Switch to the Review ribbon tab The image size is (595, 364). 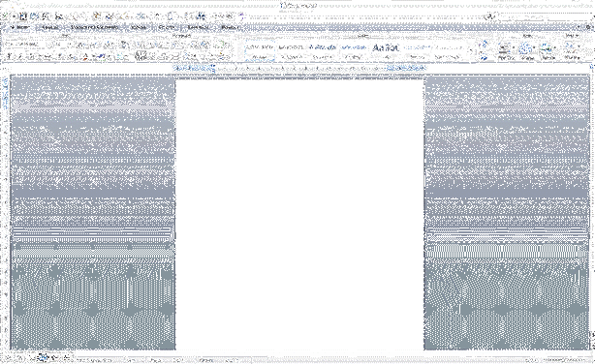coord(230,28)
